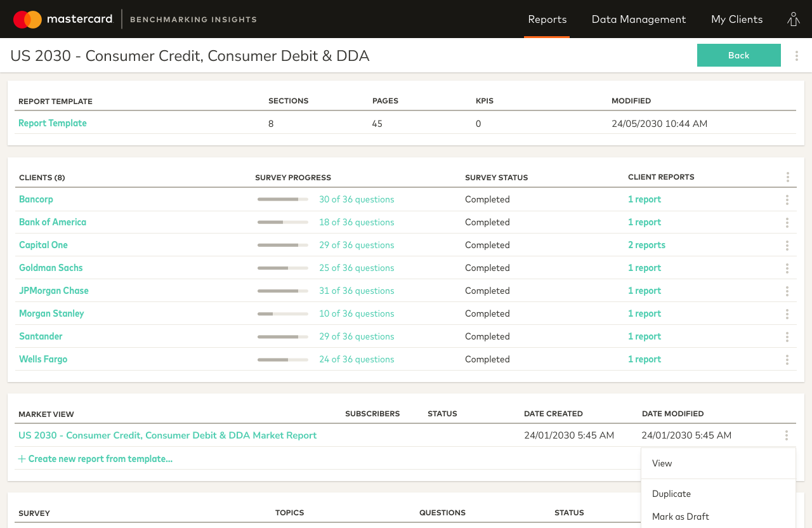The width and height of the screenshot is (812, 528).
Task: Click the Date Modified column header
Action: click(x=673, y=414)
